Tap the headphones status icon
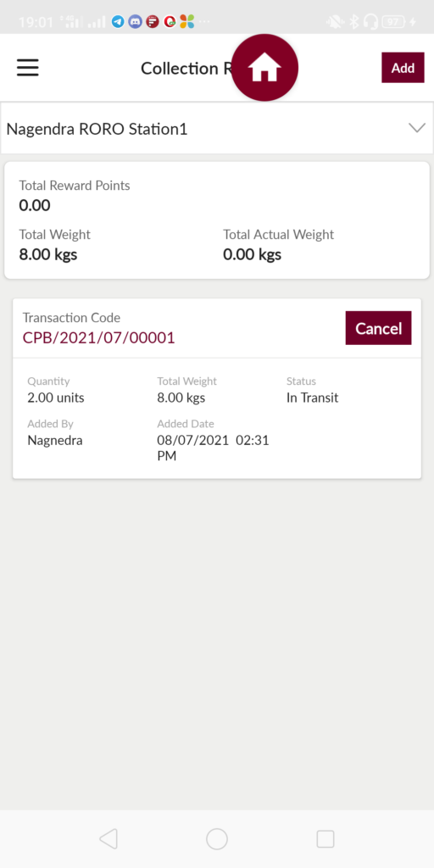 click(x=371, y=22)
